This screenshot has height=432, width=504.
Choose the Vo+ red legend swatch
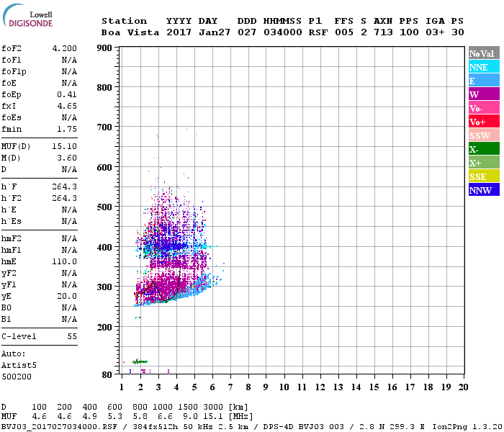pos(483,122)
